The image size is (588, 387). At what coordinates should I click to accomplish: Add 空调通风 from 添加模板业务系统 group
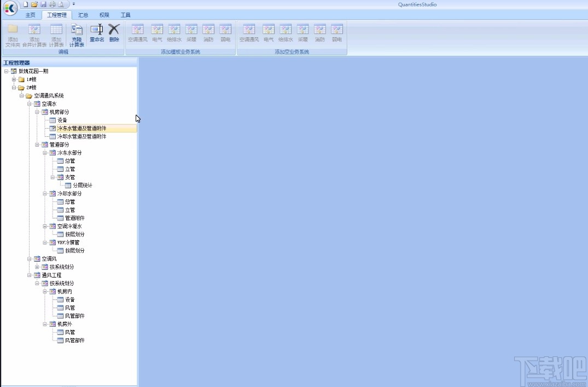point(138,33)
